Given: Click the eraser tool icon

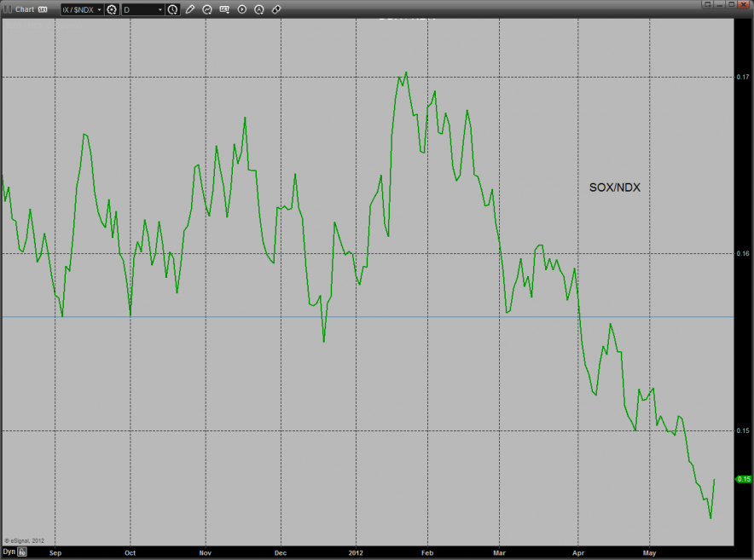Looking at the screenshot, I should pos(275,9).
